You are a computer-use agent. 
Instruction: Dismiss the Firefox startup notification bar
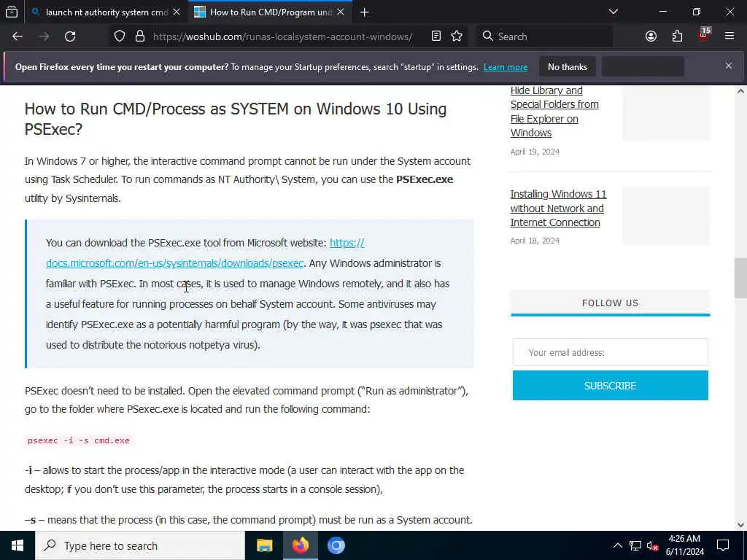pos(729,66)
